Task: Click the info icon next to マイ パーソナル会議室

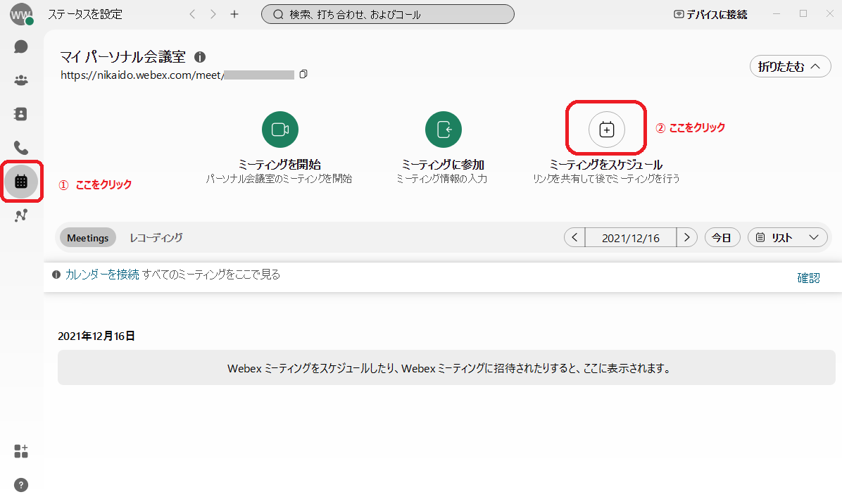Action: click(200, 57)
